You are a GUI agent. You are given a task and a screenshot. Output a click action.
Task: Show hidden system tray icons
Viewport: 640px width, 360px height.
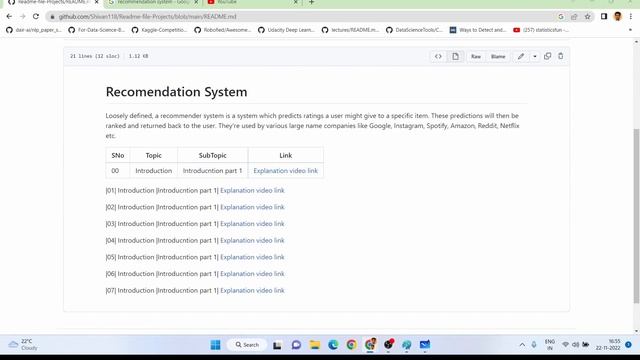[522, 344]
